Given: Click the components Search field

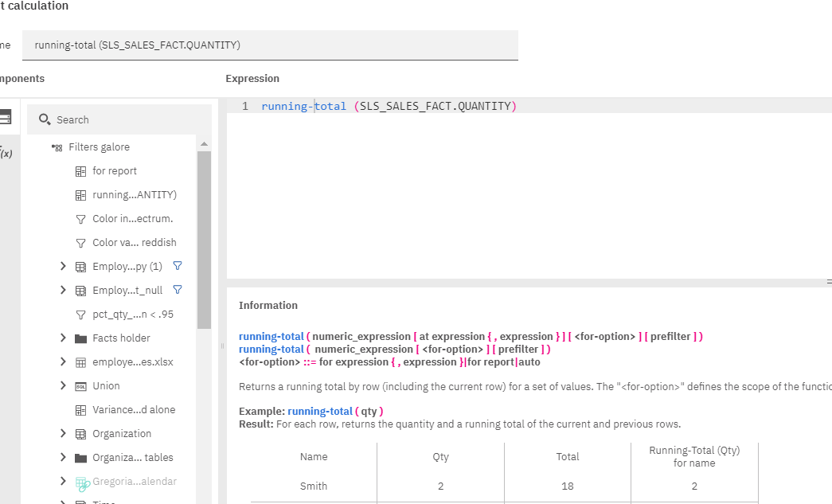Looking at the screenshot, I should [x=119, y=119].
